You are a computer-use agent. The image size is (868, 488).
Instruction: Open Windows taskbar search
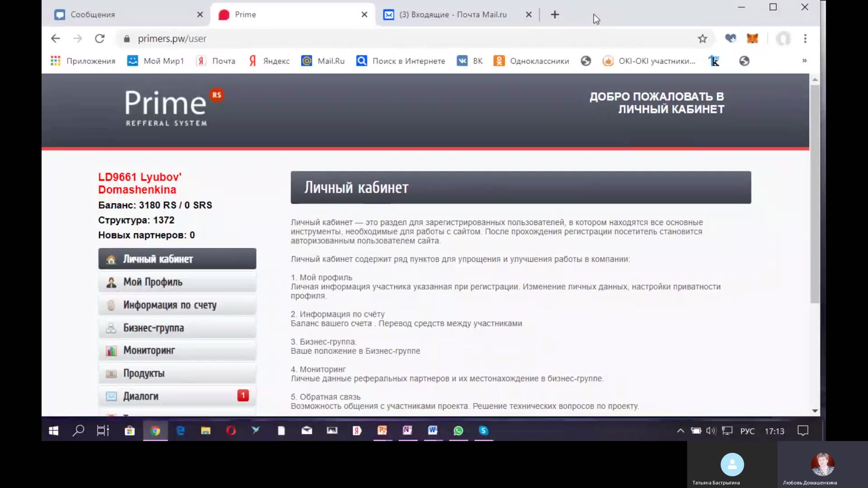pyautogui.click(x=78, y=430)
